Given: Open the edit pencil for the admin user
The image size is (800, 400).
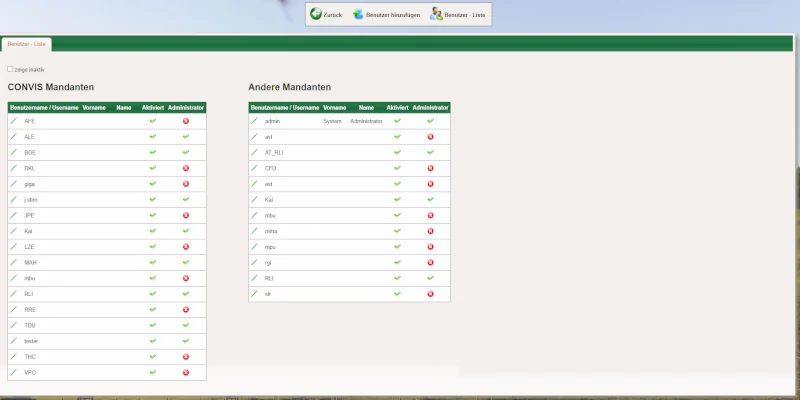Looking at the screenshot, I should 254,121.
